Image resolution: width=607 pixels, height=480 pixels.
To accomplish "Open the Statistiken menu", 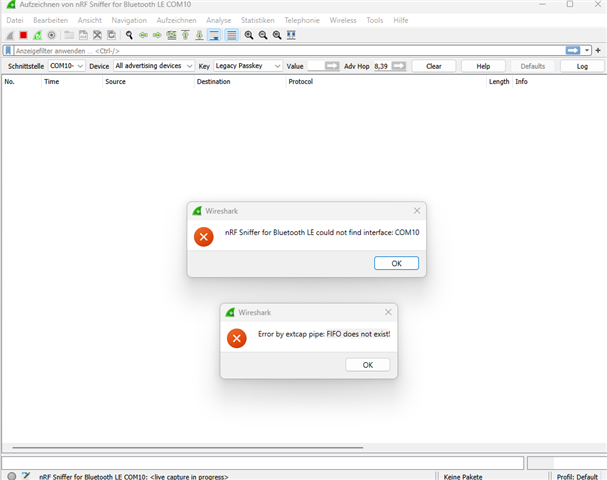I will point(257,20).
